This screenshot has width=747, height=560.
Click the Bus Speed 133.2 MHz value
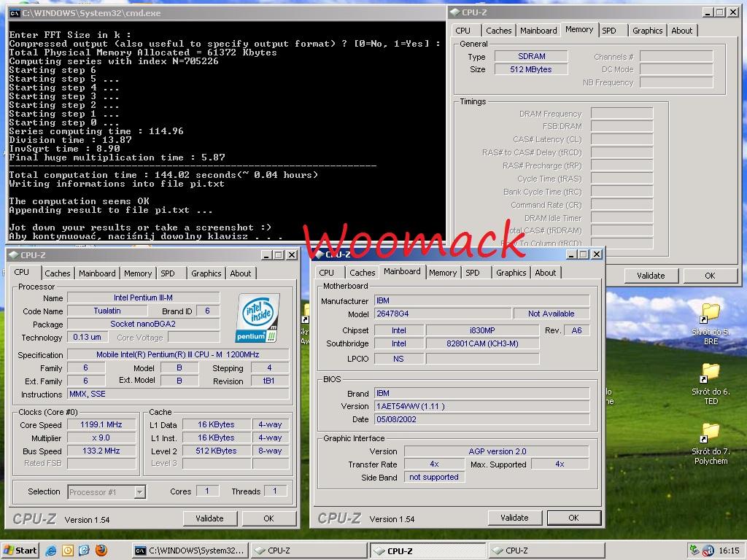[101, 451]
